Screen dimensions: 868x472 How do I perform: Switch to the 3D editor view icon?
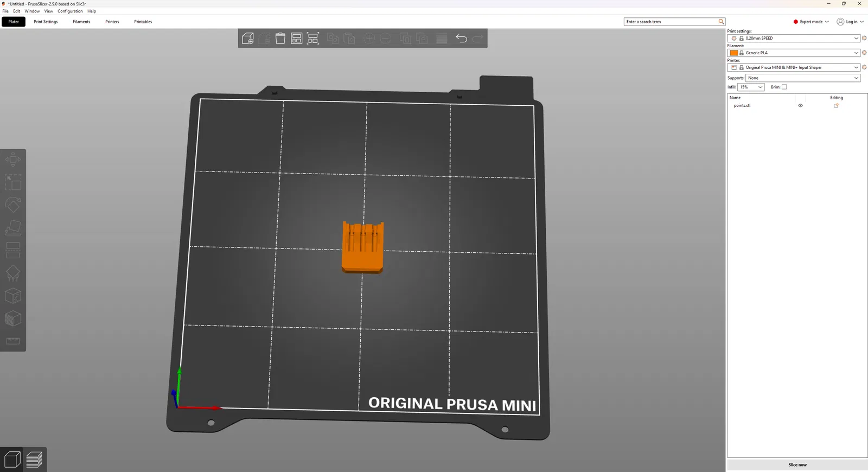point(12,460)
